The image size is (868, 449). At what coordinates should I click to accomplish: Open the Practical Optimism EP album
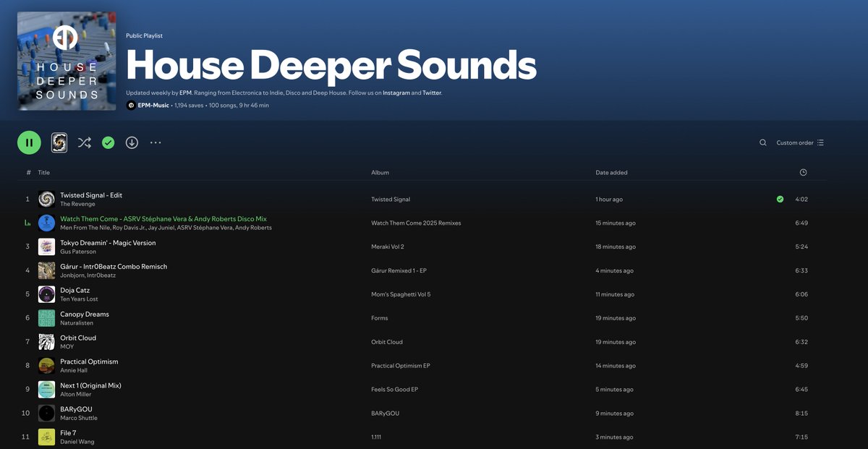pos(401,367)
